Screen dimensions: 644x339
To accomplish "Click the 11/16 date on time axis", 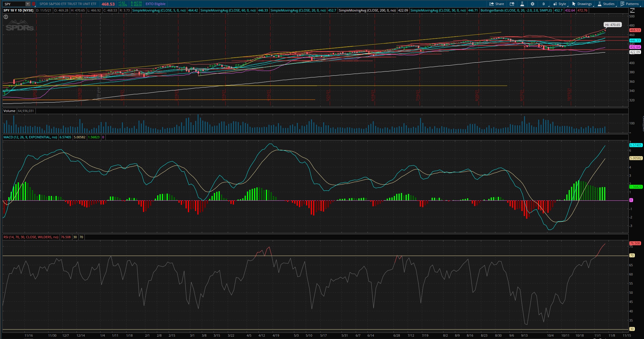I will click(29, 335).
